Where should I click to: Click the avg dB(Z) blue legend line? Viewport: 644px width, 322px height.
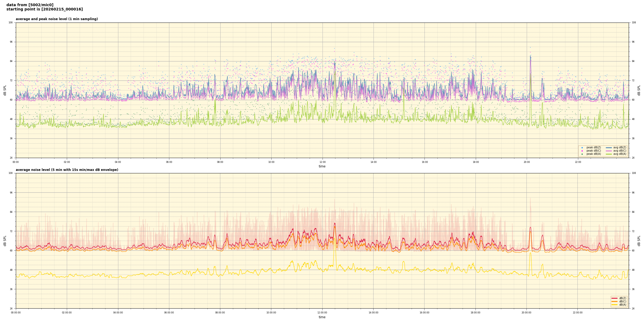pyautogui.click(x=609, y=148)
